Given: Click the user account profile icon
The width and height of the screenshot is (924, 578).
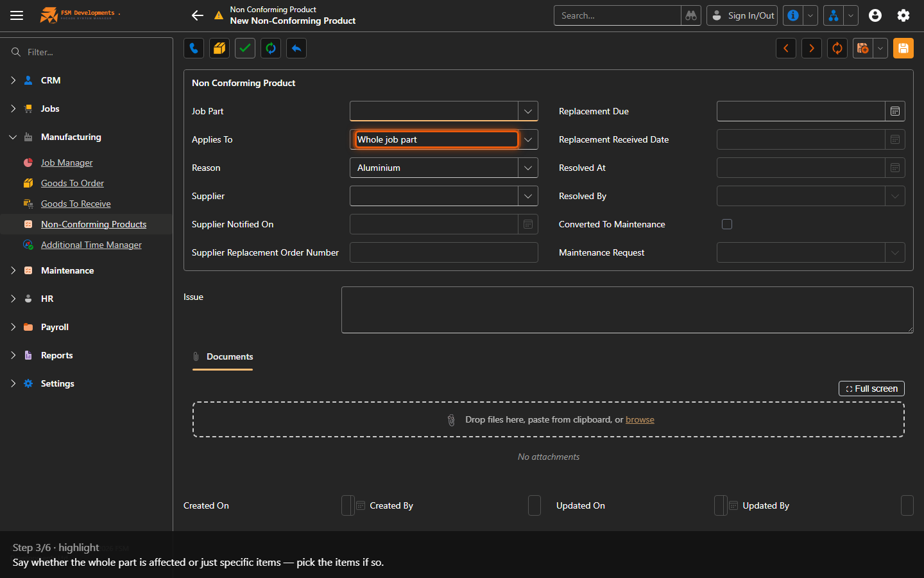Looking at the screenshot, I should (875, 15).
